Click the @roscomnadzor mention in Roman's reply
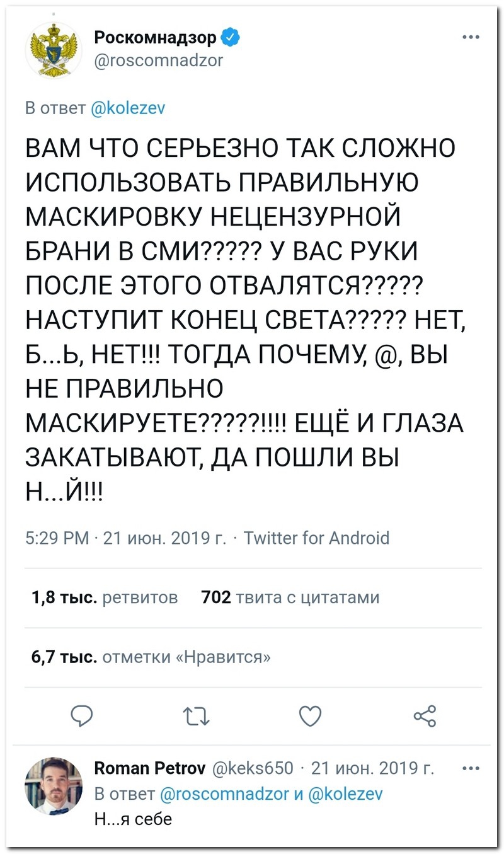The height and width of the screenshot is (854, 504). tap(226, 793)
